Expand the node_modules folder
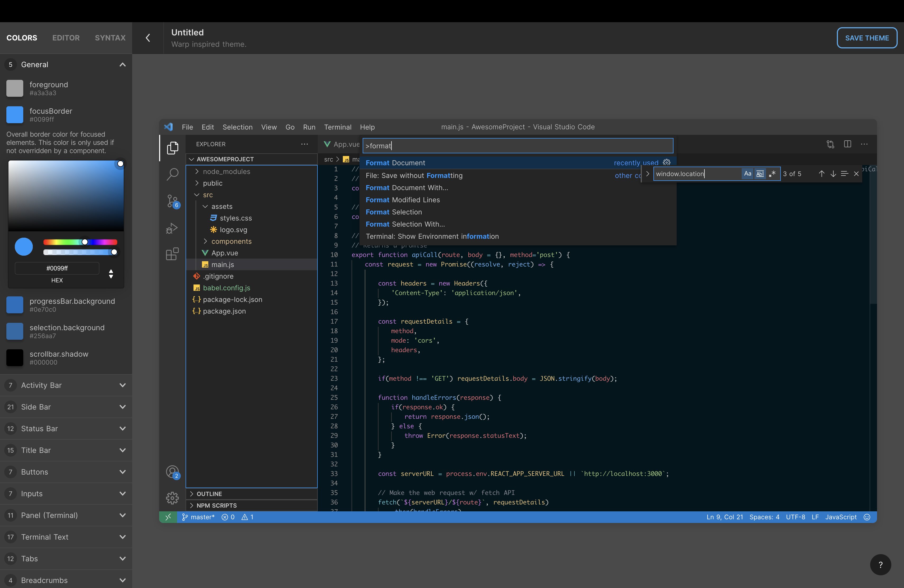 click(x=226, y=172)
